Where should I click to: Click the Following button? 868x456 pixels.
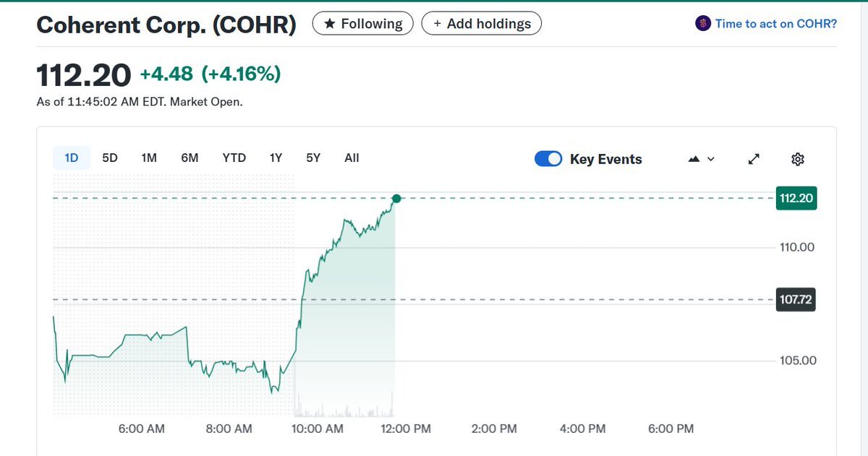[363, 24]
